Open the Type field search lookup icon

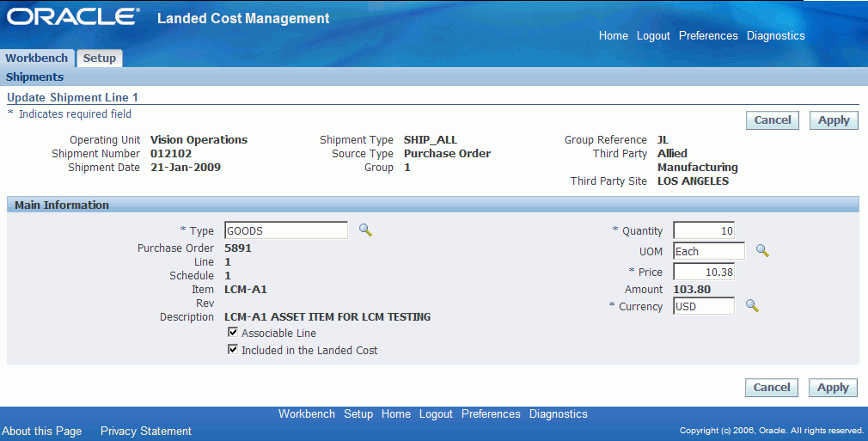pos(365,230)
